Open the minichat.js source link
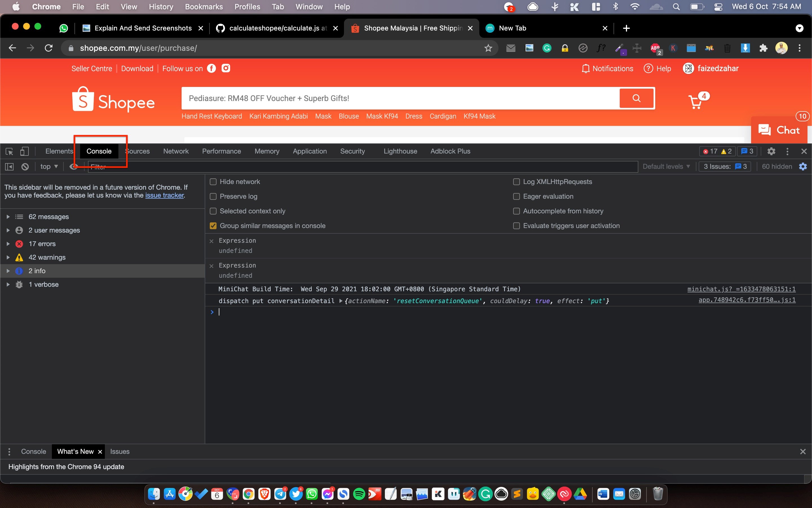 pyautogui.click(x=742, y=289)
